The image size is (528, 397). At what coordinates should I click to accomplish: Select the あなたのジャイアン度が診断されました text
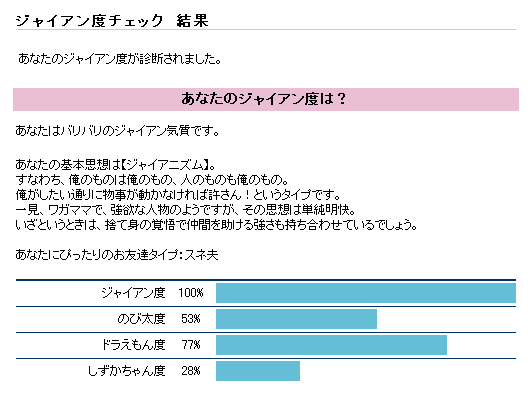coord(120,59)
